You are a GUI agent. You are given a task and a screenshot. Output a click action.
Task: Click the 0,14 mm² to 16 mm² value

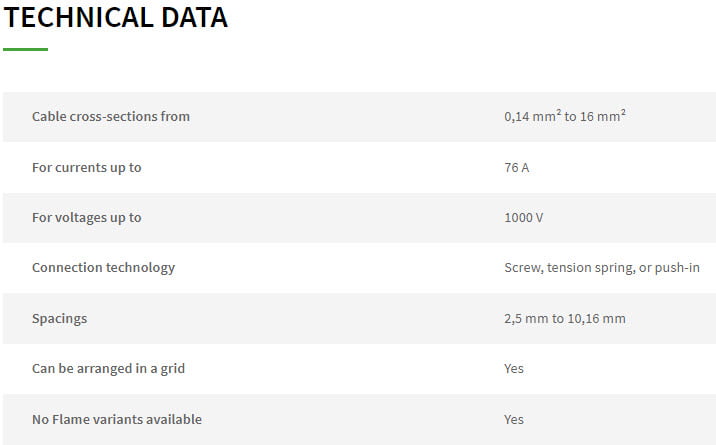click(565, 116)
